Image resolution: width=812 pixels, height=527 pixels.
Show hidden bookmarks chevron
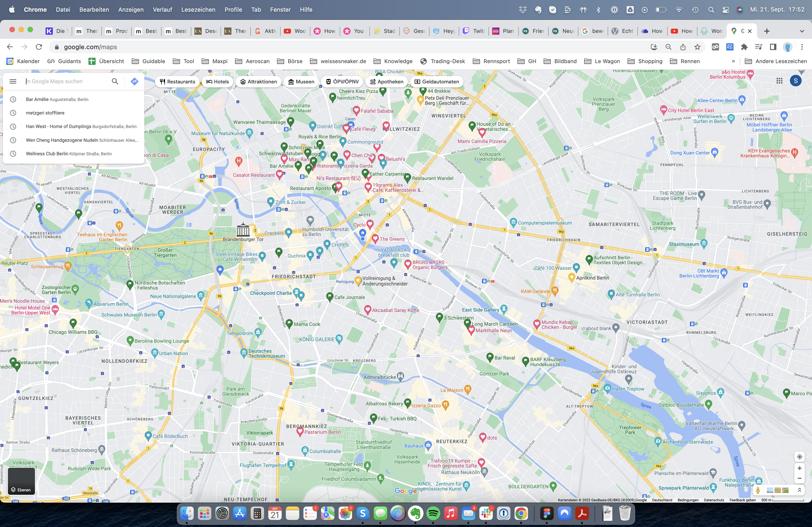coord(733,61)
